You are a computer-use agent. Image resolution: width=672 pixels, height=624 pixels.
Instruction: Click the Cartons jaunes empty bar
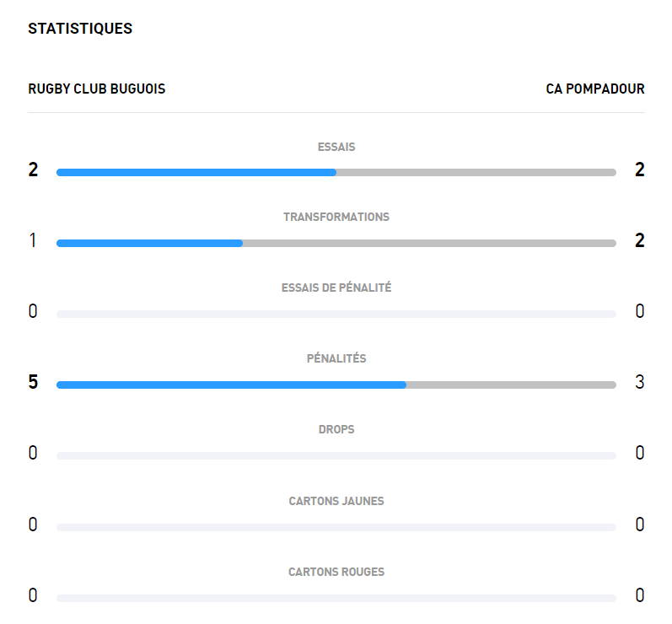(336, 527)
